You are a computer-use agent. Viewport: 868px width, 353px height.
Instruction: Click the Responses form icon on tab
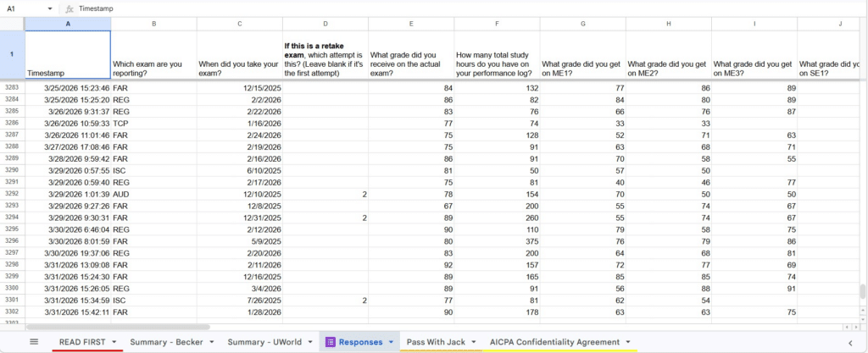(x=331, y=342)
